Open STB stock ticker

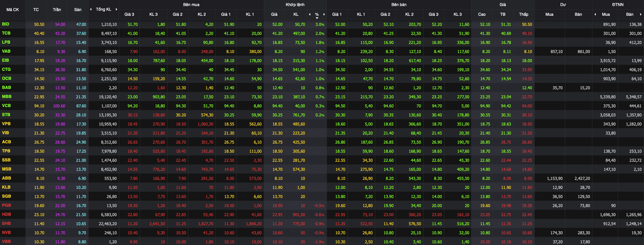click(6, 115)
